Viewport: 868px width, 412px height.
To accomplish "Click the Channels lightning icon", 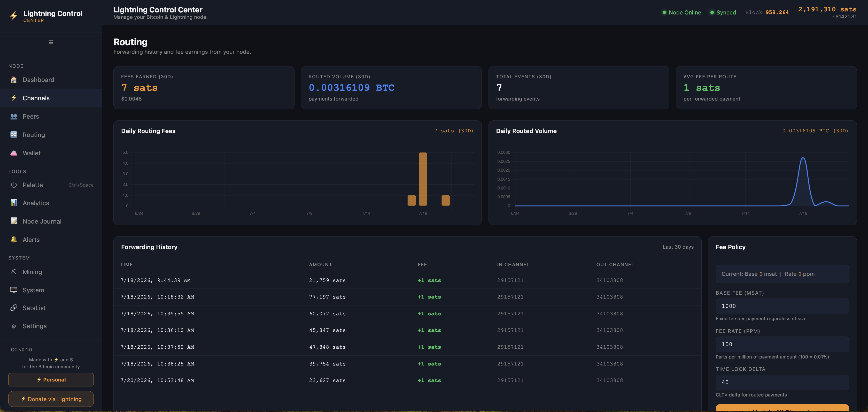I will [14, 98].
